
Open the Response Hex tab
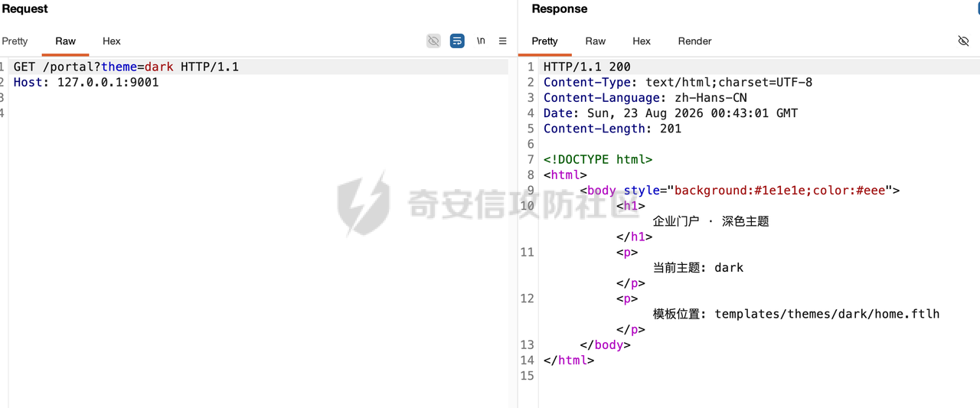tap(642, 41)
